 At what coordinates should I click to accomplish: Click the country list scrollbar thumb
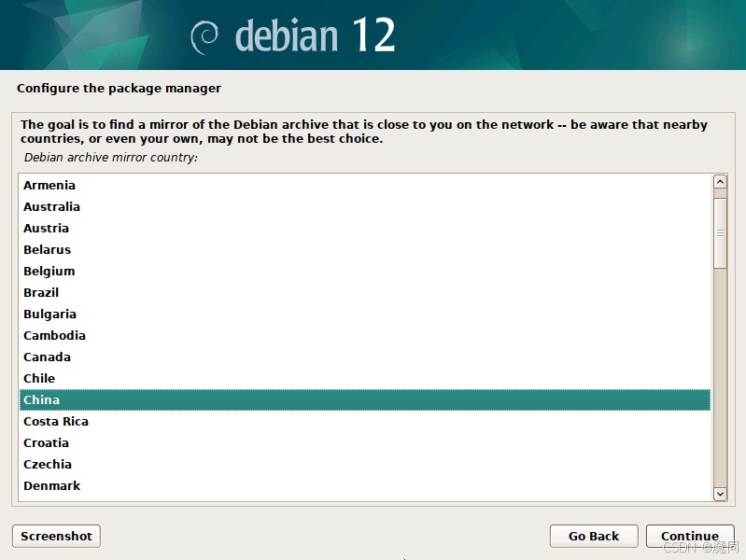[720, 233]
